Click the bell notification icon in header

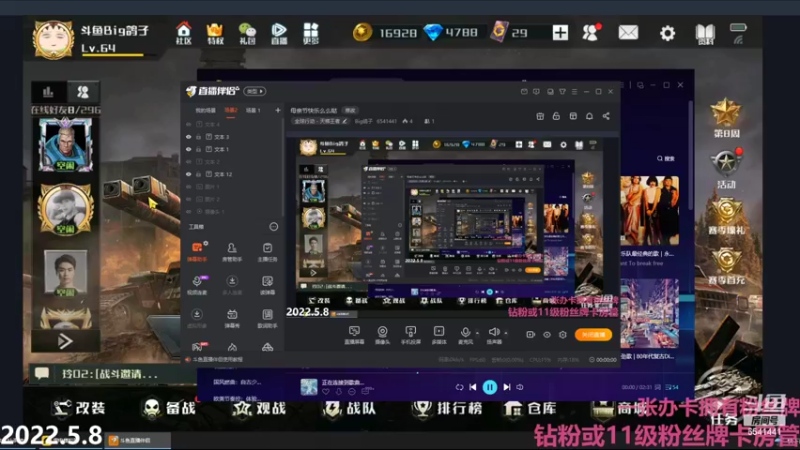coord(589,116)
